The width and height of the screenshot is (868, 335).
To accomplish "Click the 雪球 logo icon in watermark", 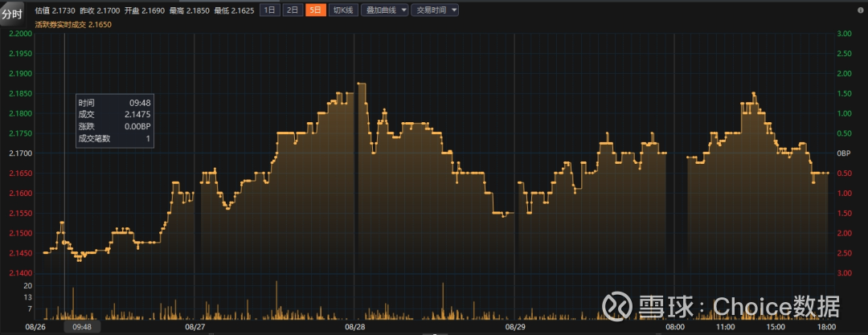I will click(x=617, y=305).
